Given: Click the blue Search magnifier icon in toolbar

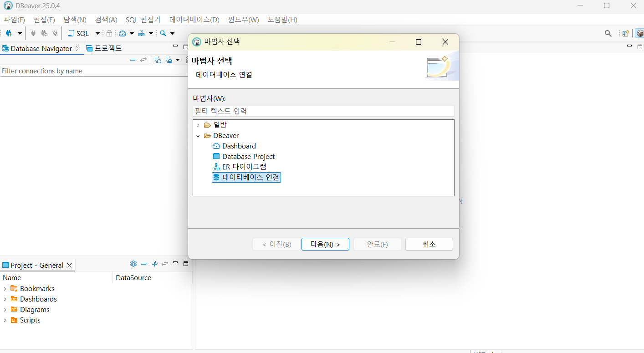Looking at the screenshot, I should [x=163, y=33].
